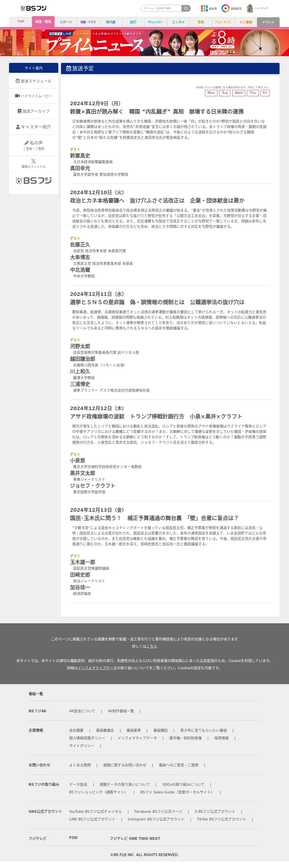Jump to Tue schedule button
289x868 pixels.
pyautogui.click(x=225, y=93)
